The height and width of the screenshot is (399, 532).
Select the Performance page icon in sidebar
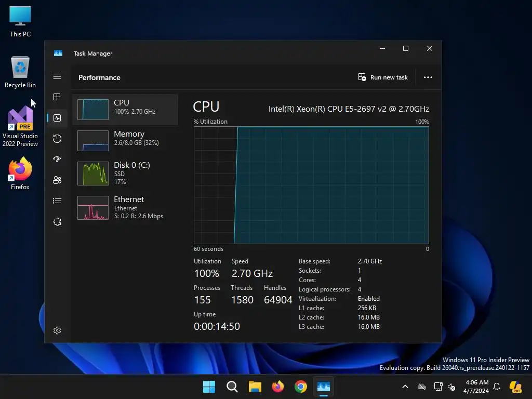57,118
